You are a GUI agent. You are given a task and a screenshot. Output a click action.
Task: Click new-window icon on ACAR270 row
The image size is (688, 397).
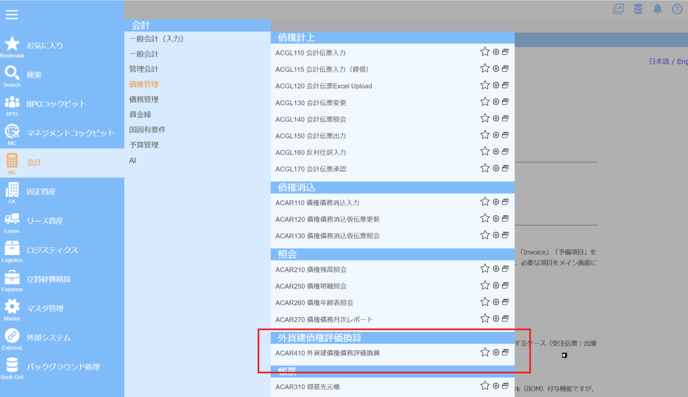(505, 318)
